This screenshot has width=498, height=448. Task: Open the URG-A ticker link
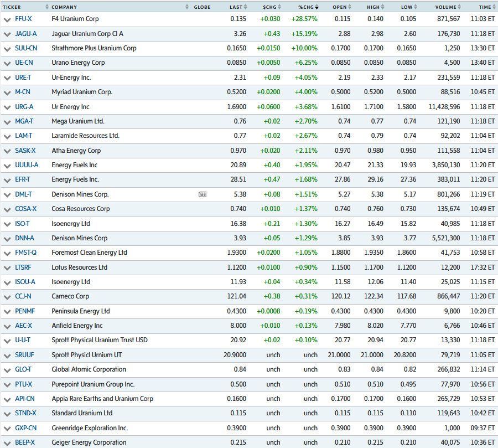pyautogui.click(x=24, y=107)
